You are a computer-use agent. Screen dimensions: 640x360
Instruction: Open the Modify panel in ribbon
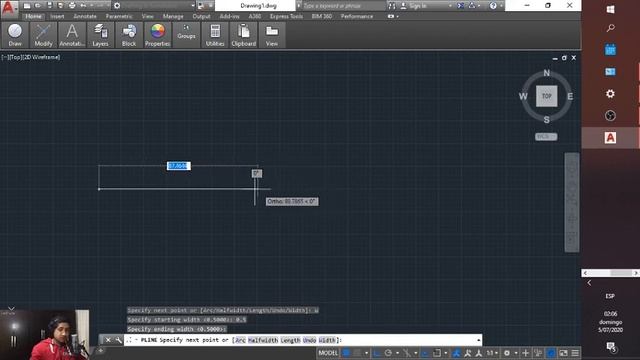click(x=43, y=35)
